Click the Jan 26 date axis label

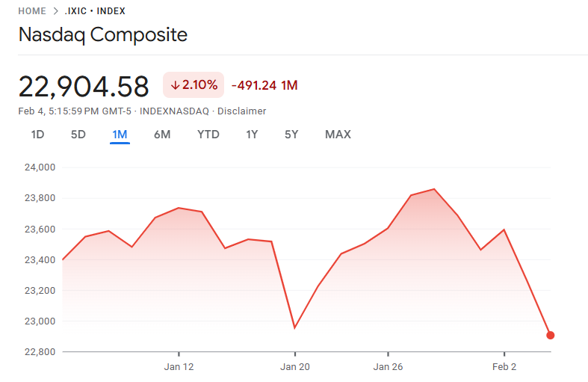click(x=388, y=367)
